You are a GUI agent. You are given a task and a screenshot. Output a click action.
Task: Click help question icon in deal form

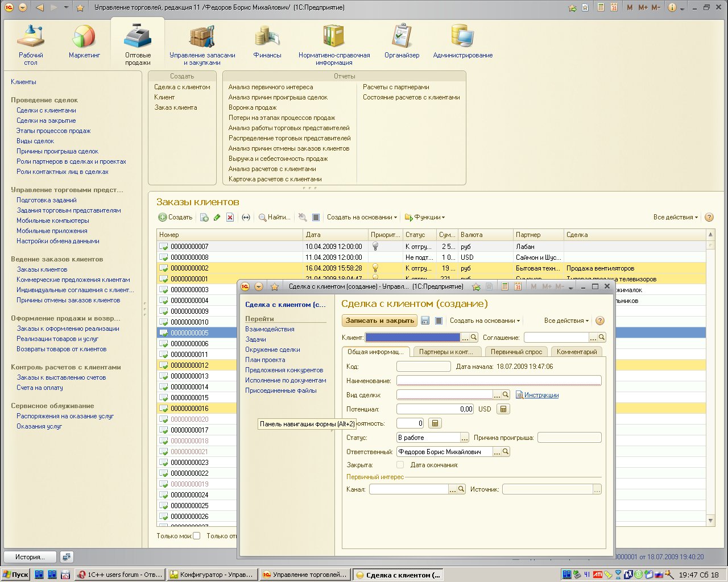(x=599, y=321)
